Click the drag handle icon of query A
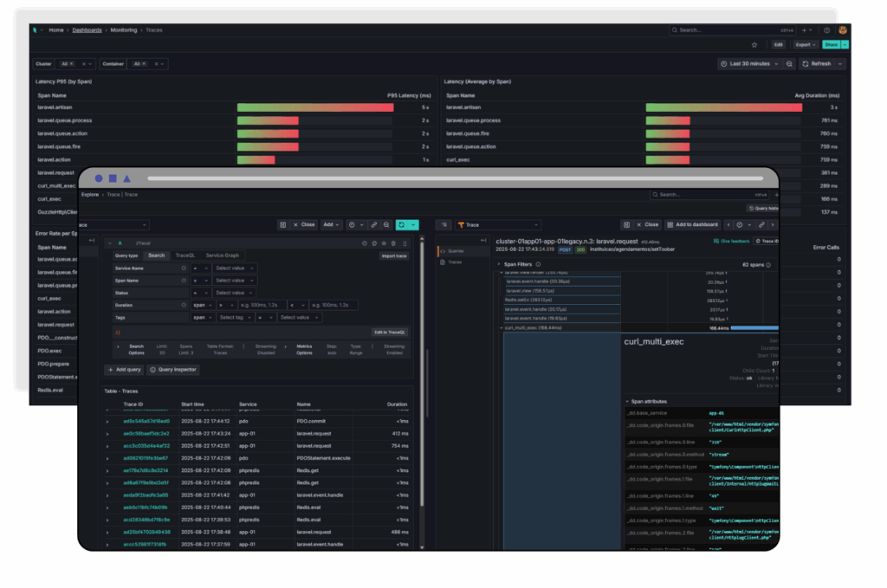This screenshot has height=588, width=887. pos(404,244)
